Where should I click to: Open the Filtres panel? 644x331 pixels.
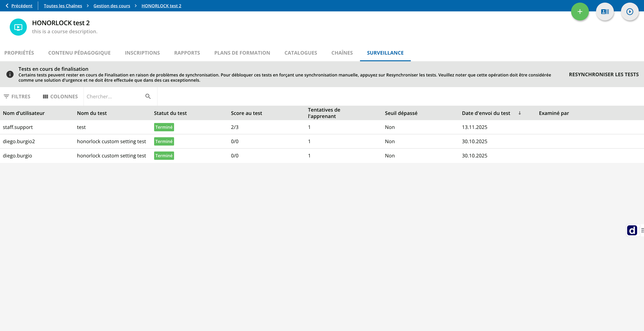pos(17,96)
